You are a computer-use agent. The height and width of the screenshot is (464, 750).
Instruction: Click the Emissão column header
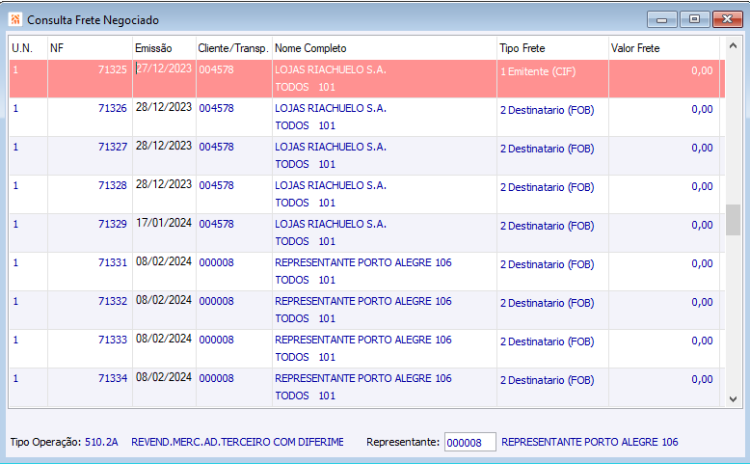[x=164, y=48]
